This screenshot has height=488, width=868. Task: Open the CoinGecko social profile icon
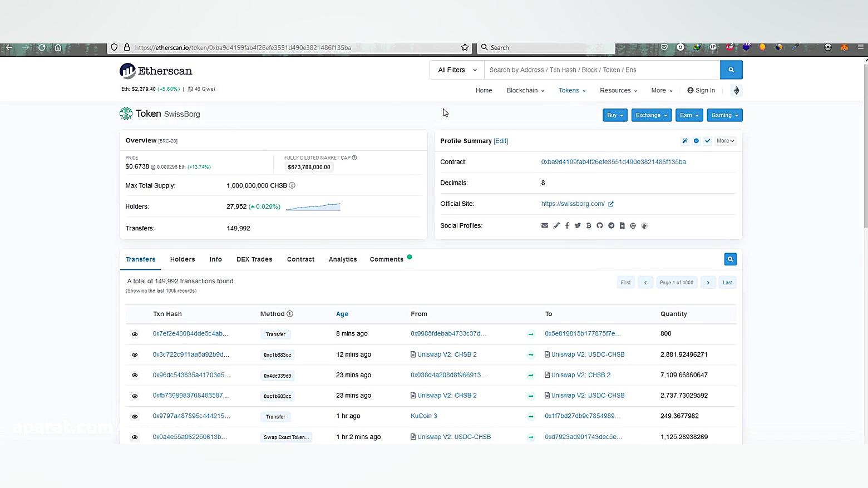point(644,225)
